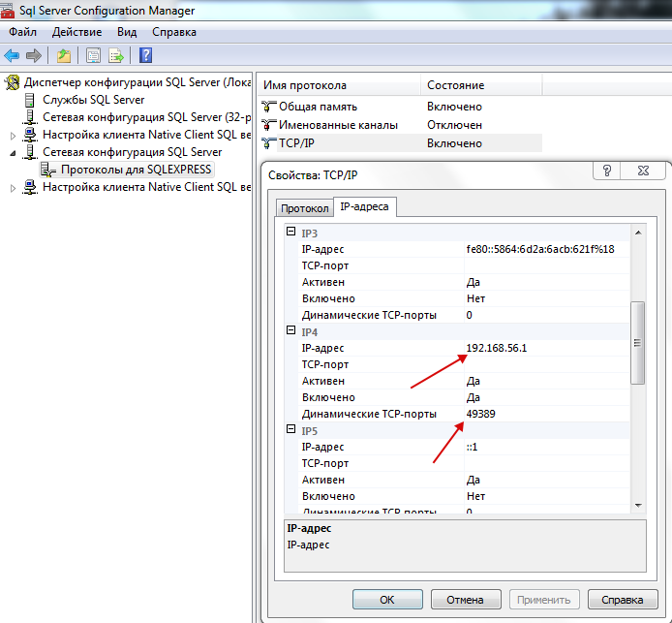The width and height of the screenshot is (672, 623).
Task: Open the Действие menu
Action: click(77, 32)
